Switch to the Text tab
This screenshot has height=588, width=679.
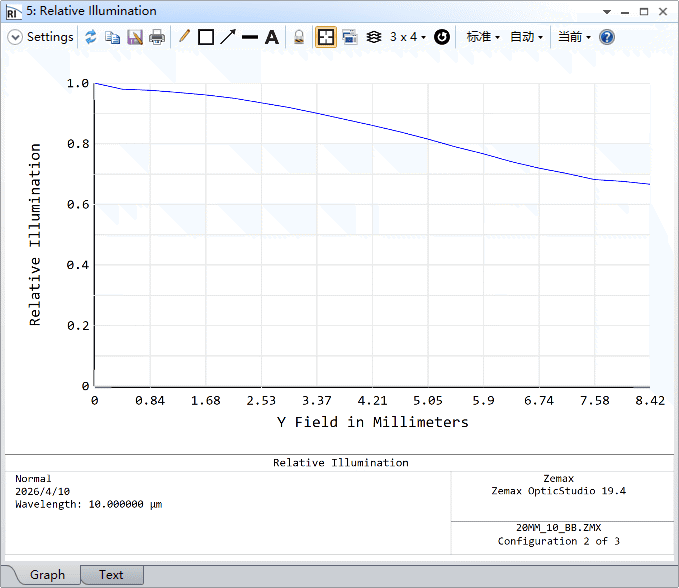click(x=111, y=575)
